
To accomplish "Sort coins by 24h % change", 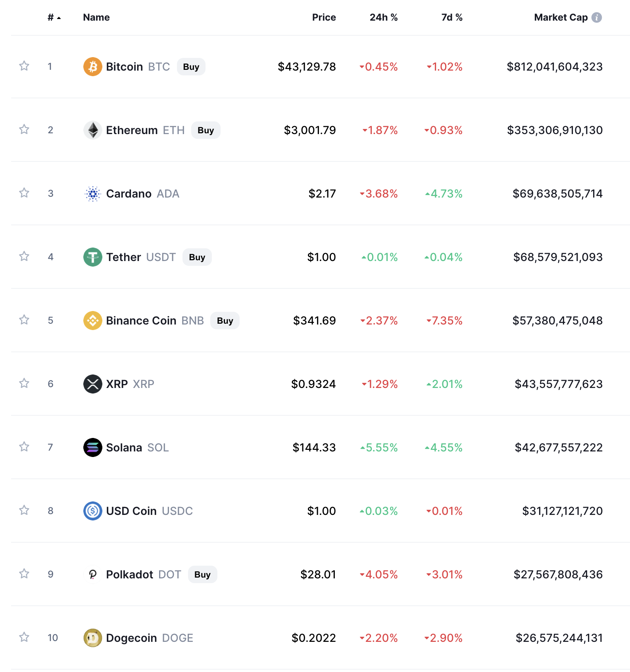I will (x=384, y=17).
